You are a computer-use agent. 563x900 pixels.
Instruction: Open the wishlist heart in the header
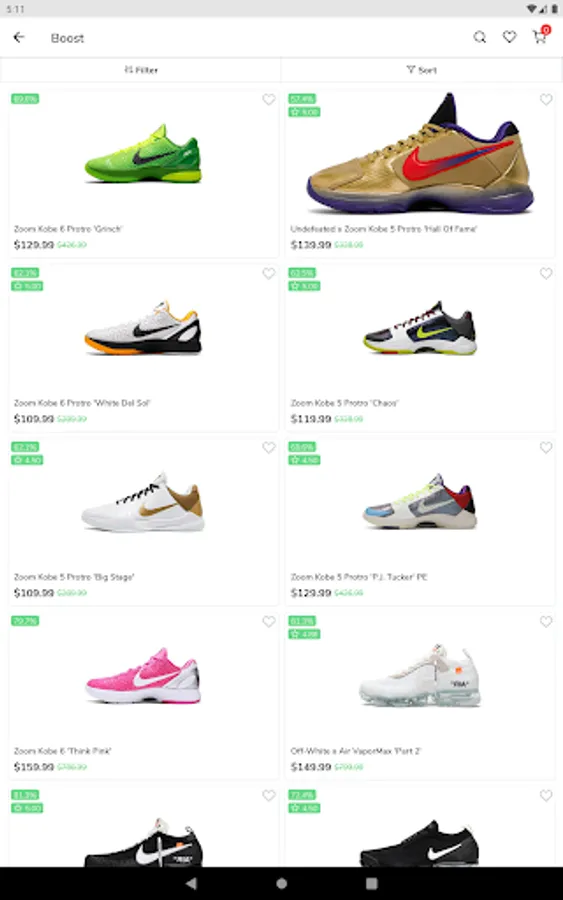(x=510, y=37)
